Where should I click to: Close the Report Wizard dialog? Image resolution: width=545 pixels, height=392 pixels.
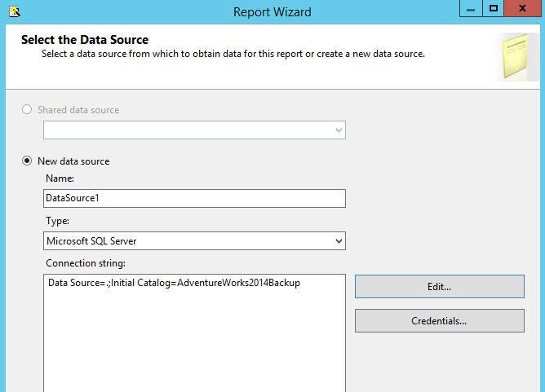click(525, 8)
